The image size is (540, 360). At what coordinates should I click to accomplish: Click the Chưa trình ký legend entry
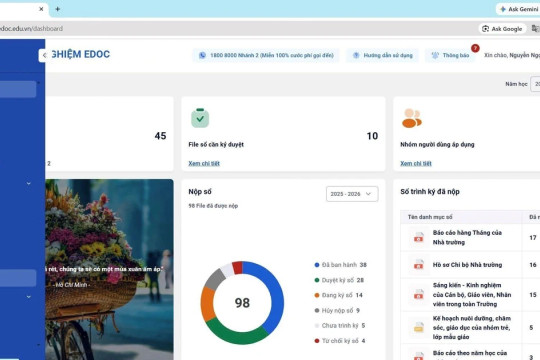click(x=340, y=326)
